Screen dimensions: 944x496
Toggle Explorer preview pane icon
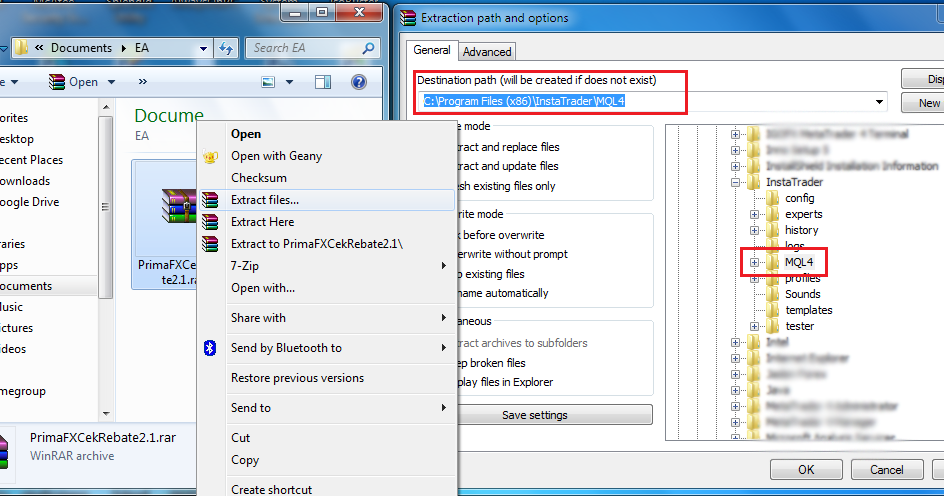point(323,82)
